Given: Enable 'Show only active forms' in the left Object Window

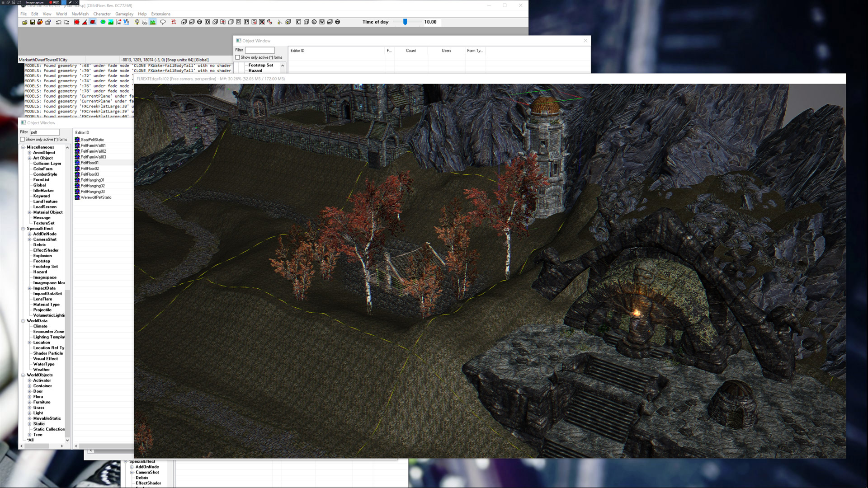Looking at the screenshot, I should (22, 140).
